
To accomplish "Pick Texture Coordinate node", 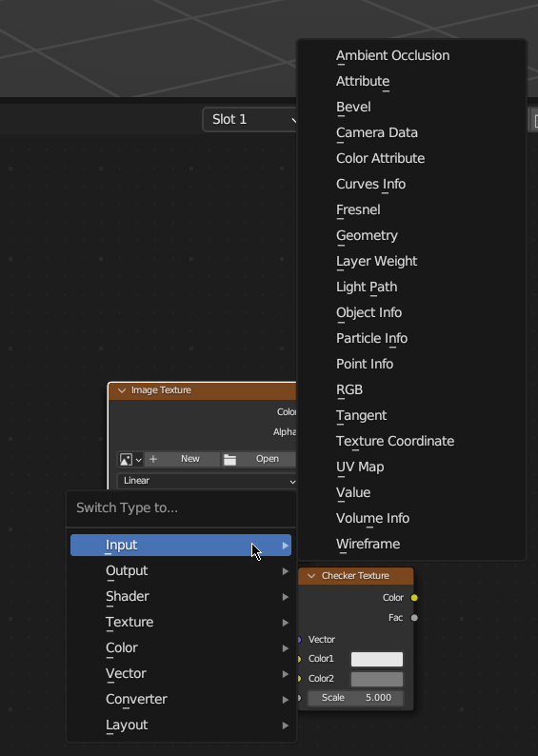I will pyautogui.click(x=412, y=441).
